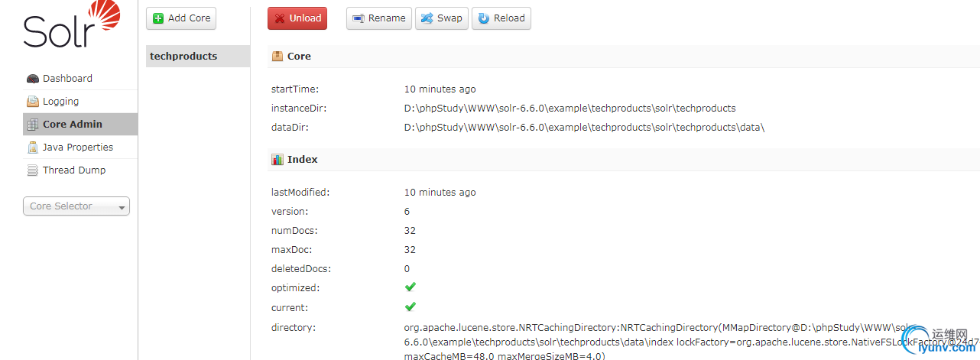Screen dimensions: 980x360
Task: Click the Dashboard gauge icon
Action: click(33, 79)
